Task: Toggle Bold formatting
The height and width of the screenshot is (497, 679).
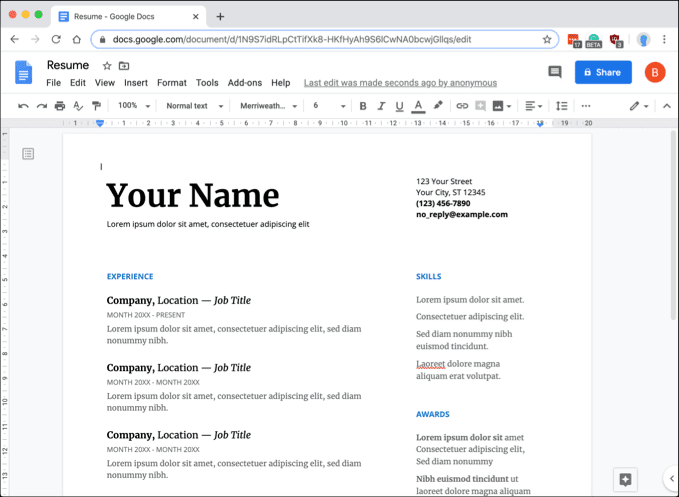Action: 363,106
